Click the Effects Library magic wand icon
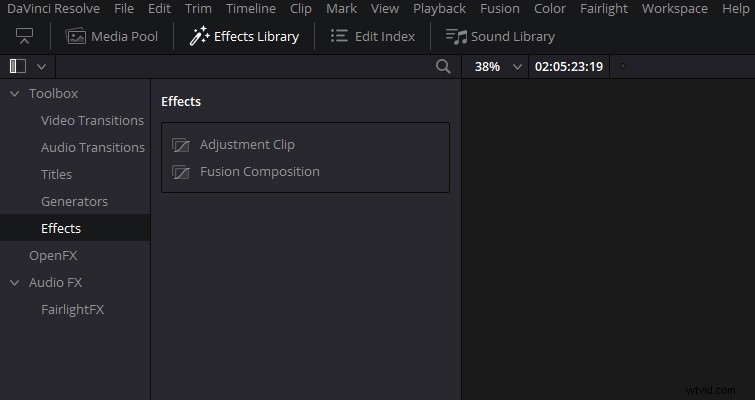 click(199, 36)
